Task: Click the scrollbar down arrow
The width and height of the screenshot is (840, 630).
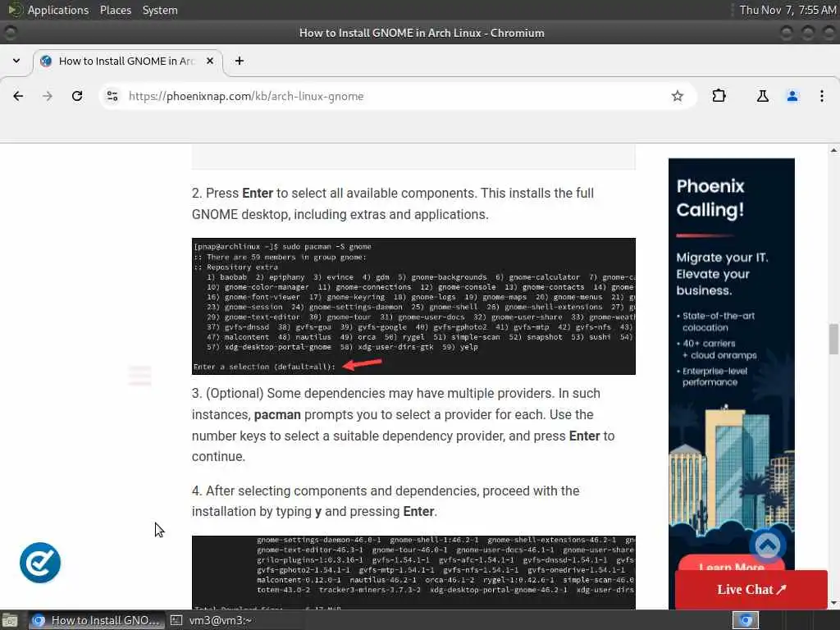Action: click(833, 604)
